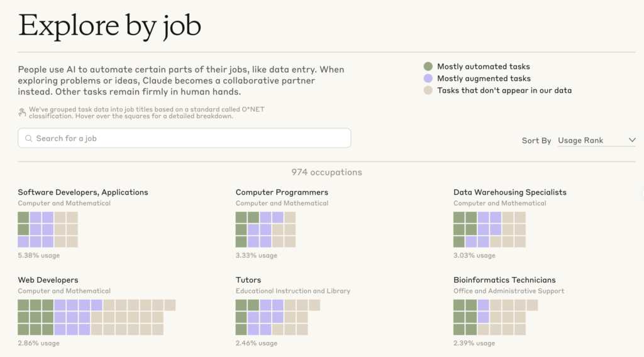Open the Web Developers job title
This screenshot has width=644, height=357.
click(48, 280)
